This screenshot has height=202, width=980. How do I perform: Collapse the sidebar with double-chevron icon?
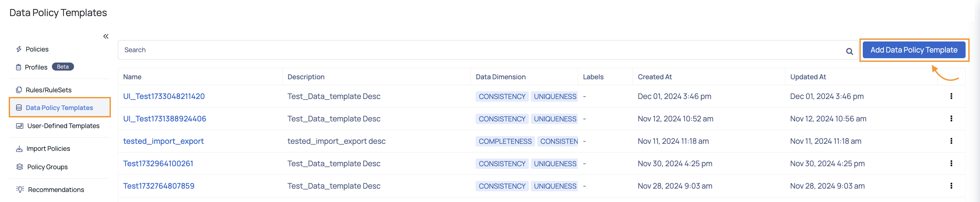pyautogui.click(x=106, y=36)
